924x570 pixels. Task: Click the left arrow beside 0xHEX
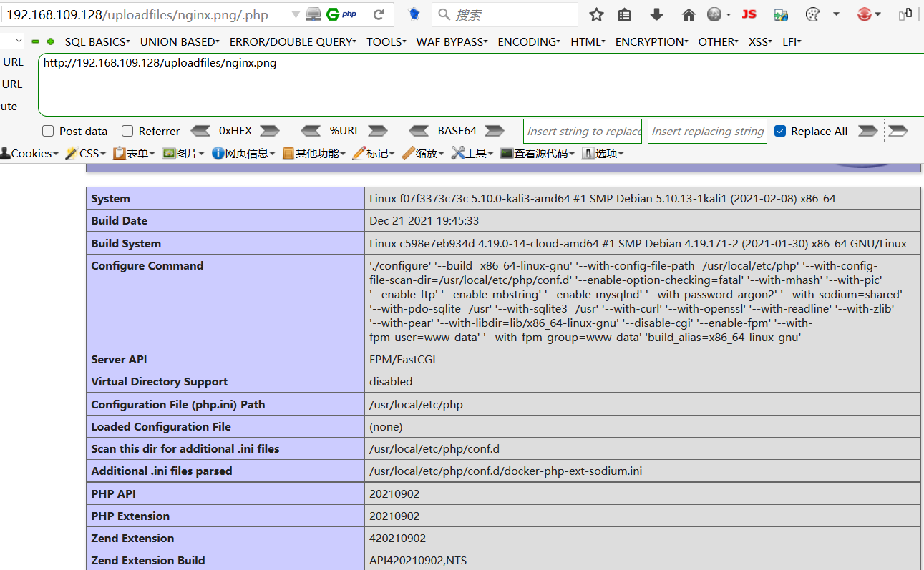201,131
